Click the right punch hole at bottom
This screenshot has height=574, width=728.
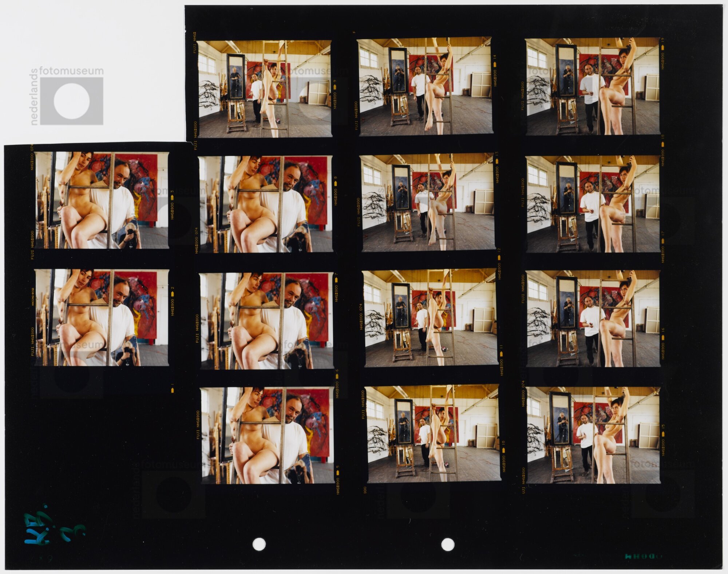click(447, 544)
